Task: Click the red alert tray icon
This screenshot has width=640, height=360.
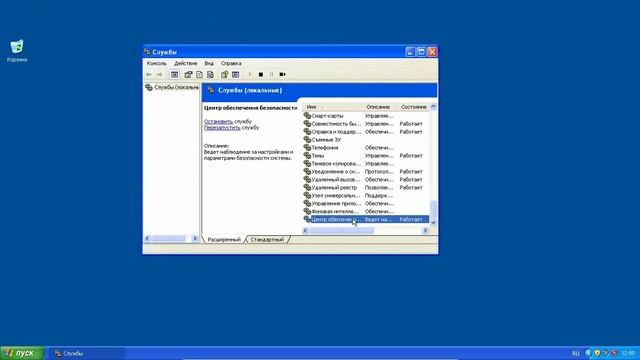Action: coord(614,353)
